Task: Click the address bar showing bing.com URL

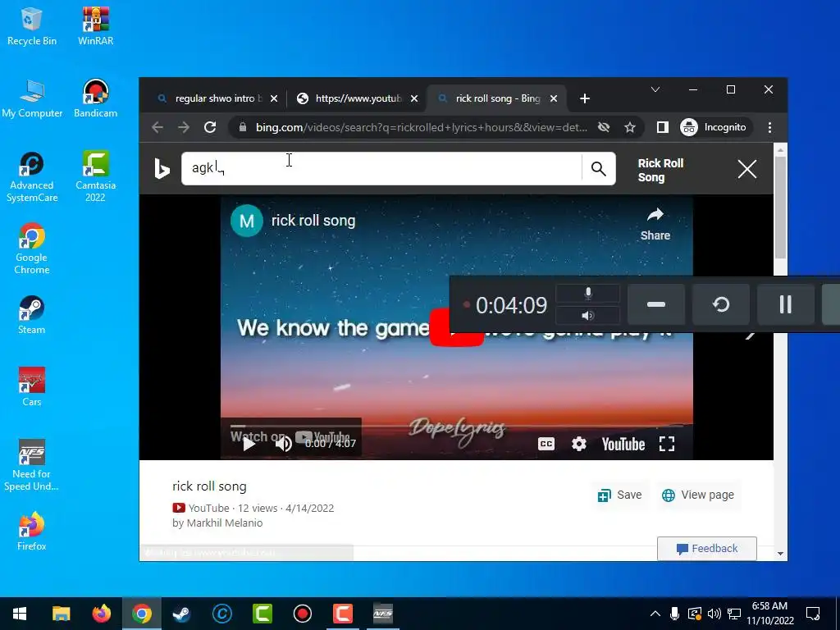Action: 421,127
